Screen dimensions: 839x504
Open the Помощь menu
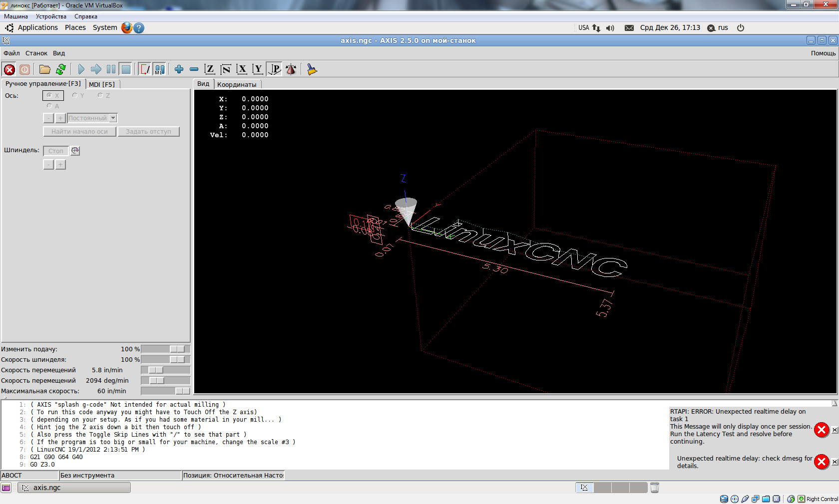(x=823, y=53)
